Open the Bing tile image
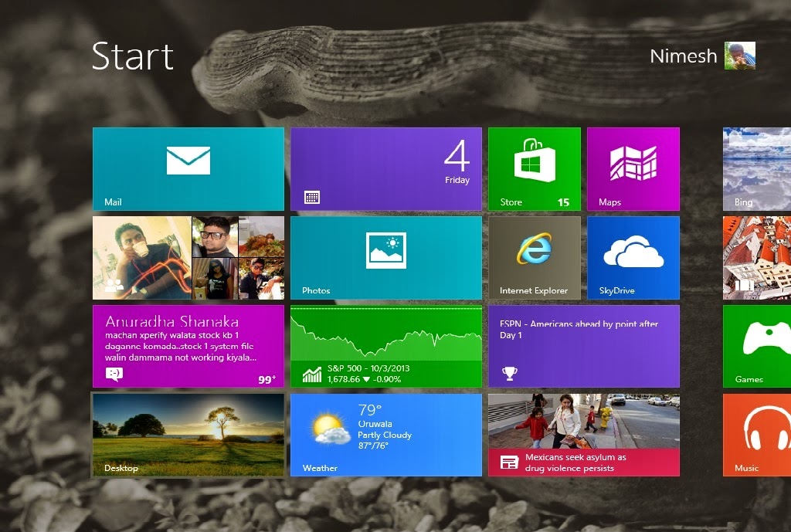Image resolution: width=791 pixels, height=532 pixels. [x=757, y=169]
